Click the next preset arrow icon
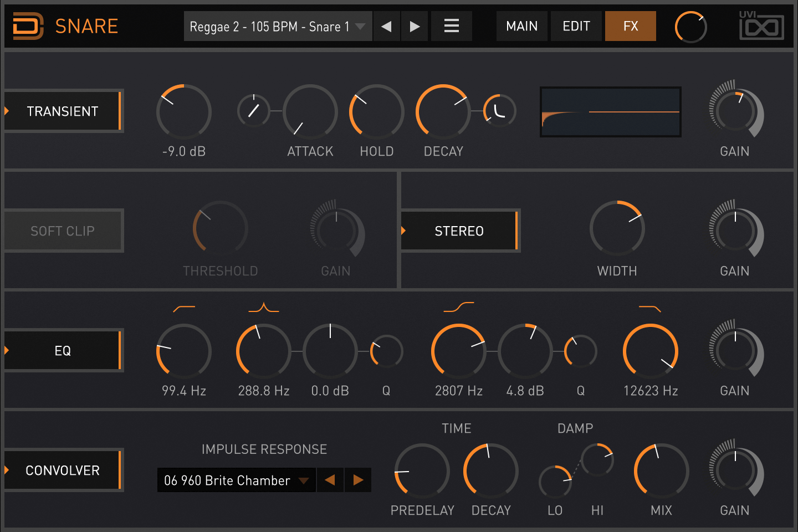 pyautogui.click(x=415, y=26)
